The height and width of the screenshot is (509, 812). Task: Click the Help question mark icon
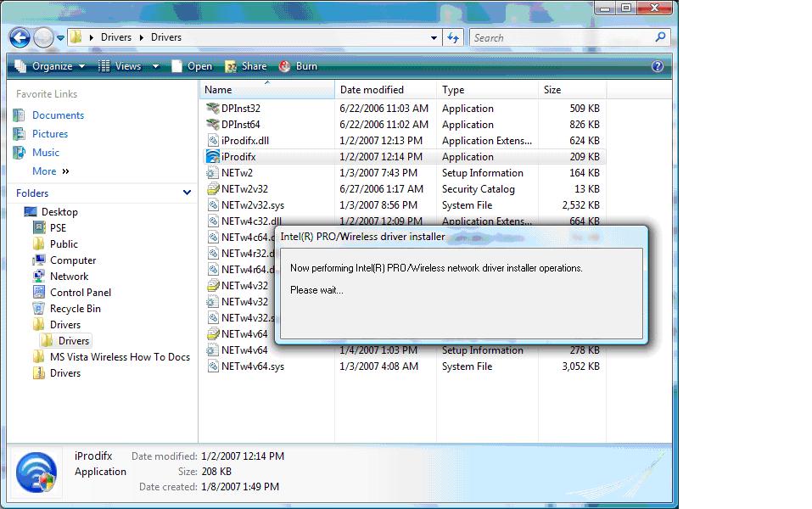658,66
